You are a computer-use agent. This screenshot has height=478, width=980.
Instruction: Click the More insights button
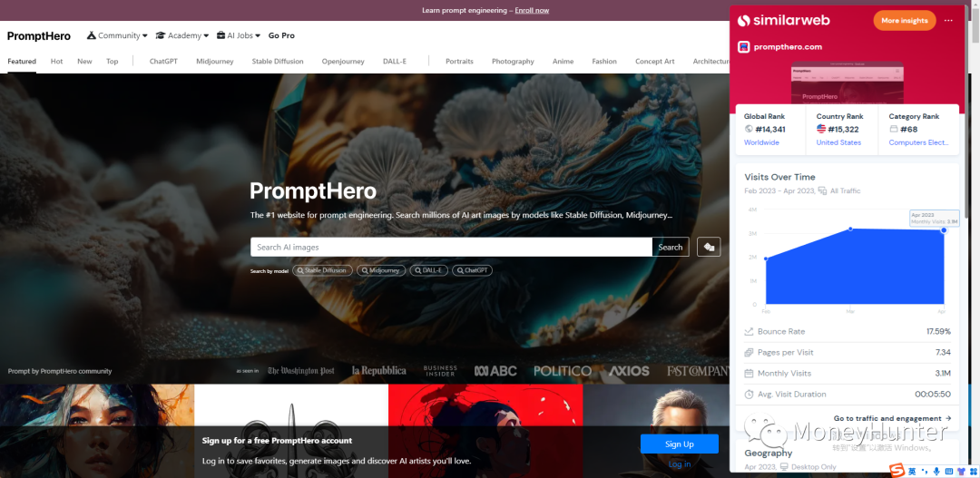click(x=905, y=21)
